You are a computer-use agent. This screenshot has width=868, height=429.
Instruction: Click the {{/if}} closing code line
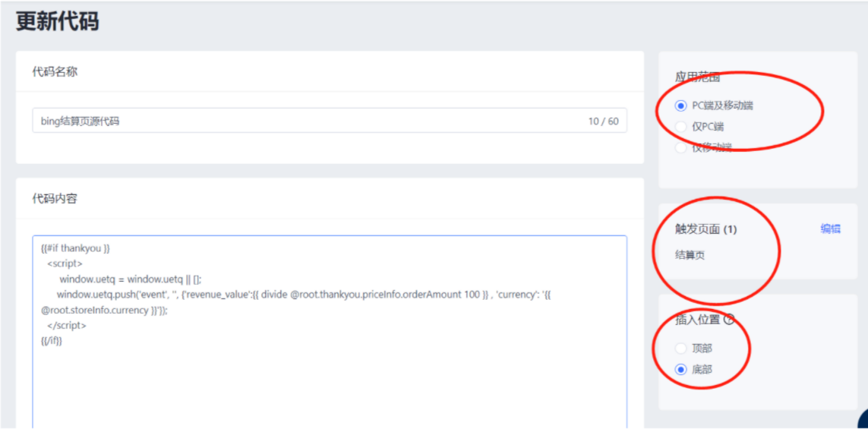pyautogui.click(x=52, y=341)
